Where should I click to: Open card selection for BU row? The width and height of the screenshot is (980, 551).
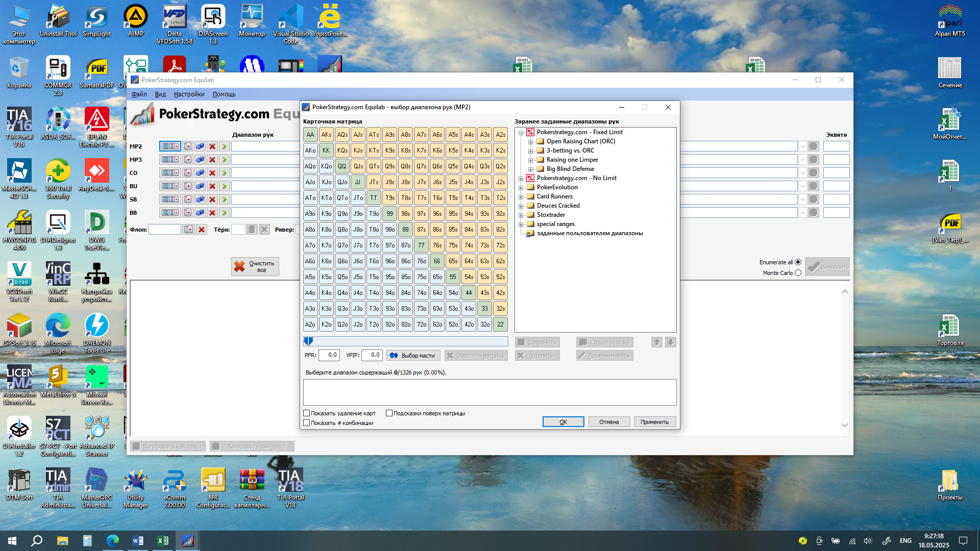[188, 186]
